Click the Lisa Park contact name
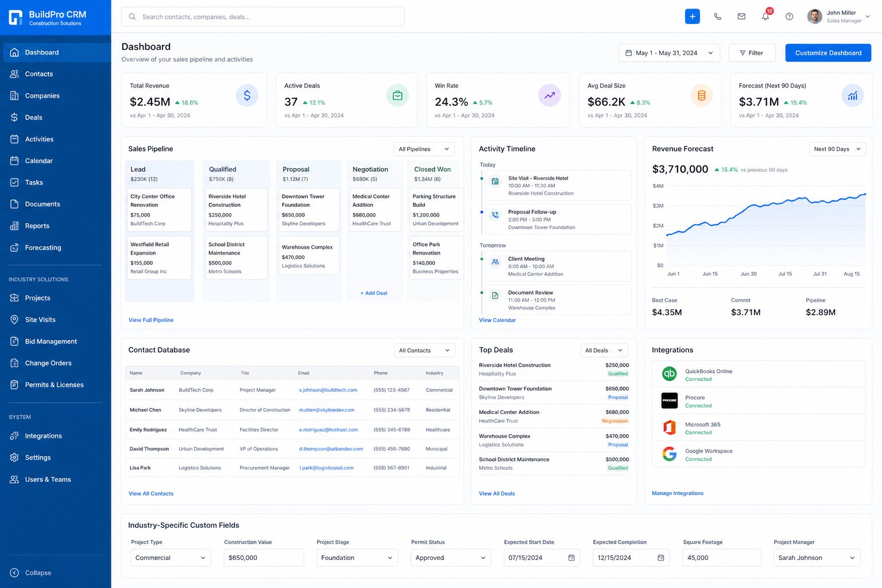This screenshot has width=882, height=588. (140, 468)
